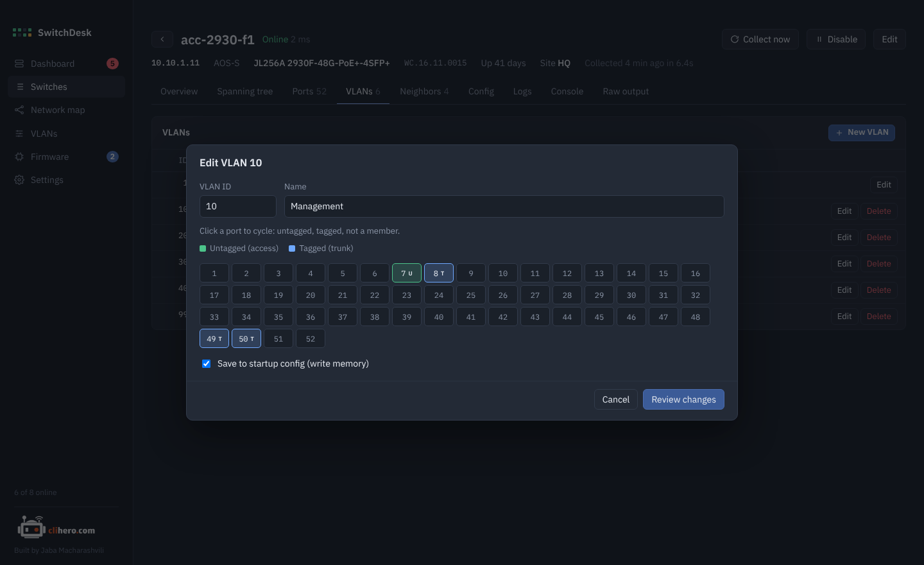Toggle the Save to startup config checkbox

click(x=207, y=363)
